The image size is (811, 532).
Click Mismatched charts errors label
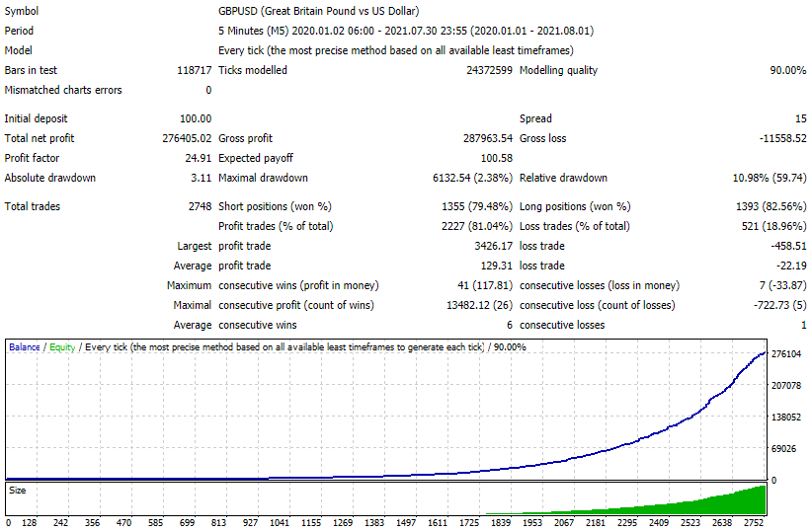click(63, 90)
